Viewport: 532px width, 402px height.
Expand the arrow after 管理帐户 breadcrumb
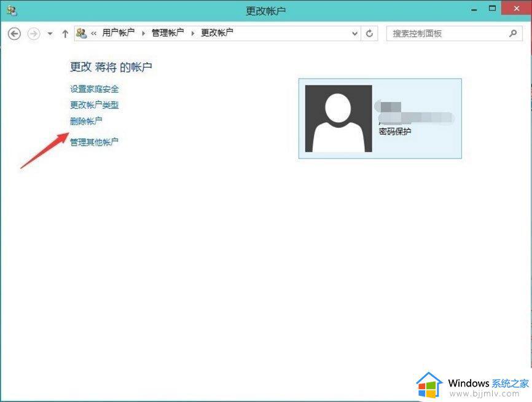pos(193,33)
